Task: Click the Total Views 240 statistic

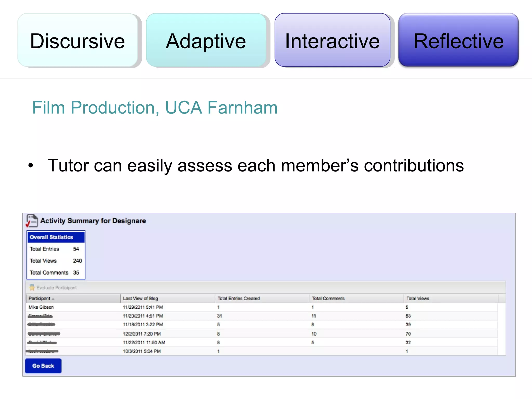Action: point(56,261)
